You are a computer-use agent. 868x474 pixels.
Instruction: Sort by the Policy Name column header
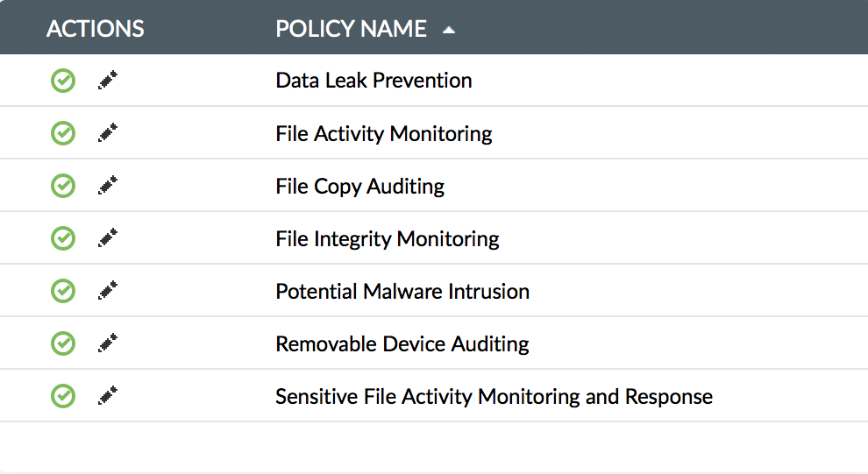(x=351, y=29)
